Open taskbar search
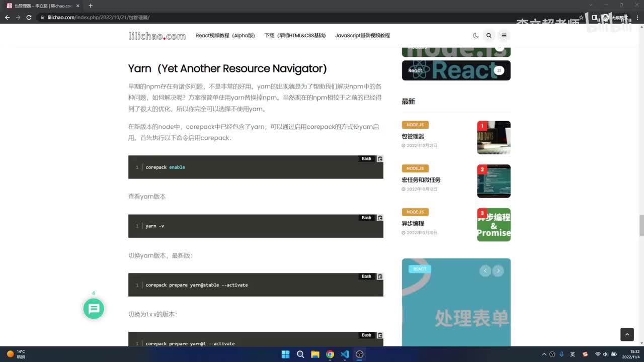Viewport: 644px width, 362px height. (300, 354)
